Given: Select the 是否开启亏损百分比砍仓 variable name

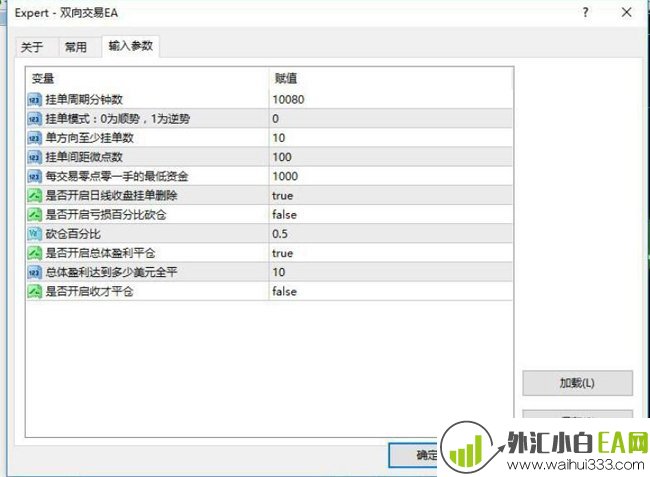Looking at the screenshot, I should [x=106, y=215].
